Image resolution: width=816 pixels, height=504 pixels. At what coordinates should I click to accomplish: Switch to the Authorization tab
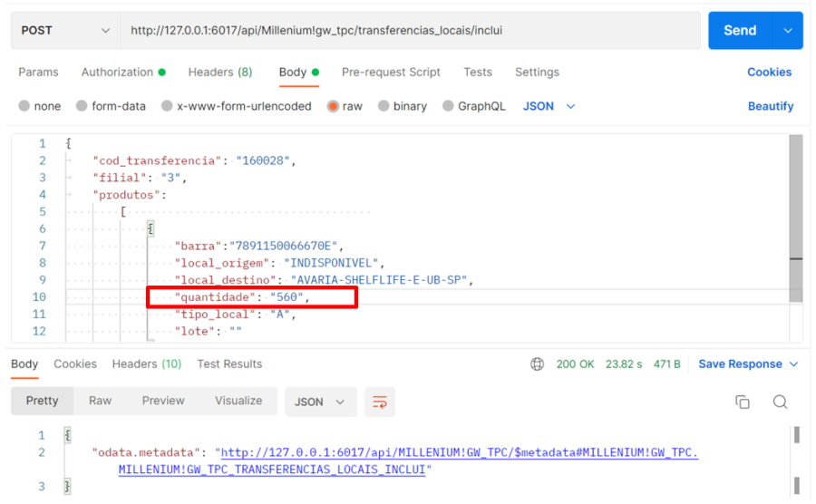pos(123,72)
